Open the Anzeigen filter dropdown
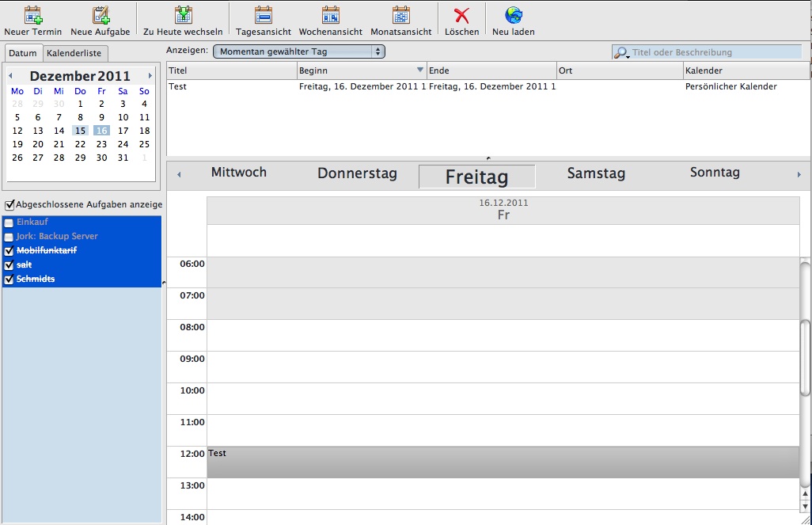812x525 pixels. (299, 51)
